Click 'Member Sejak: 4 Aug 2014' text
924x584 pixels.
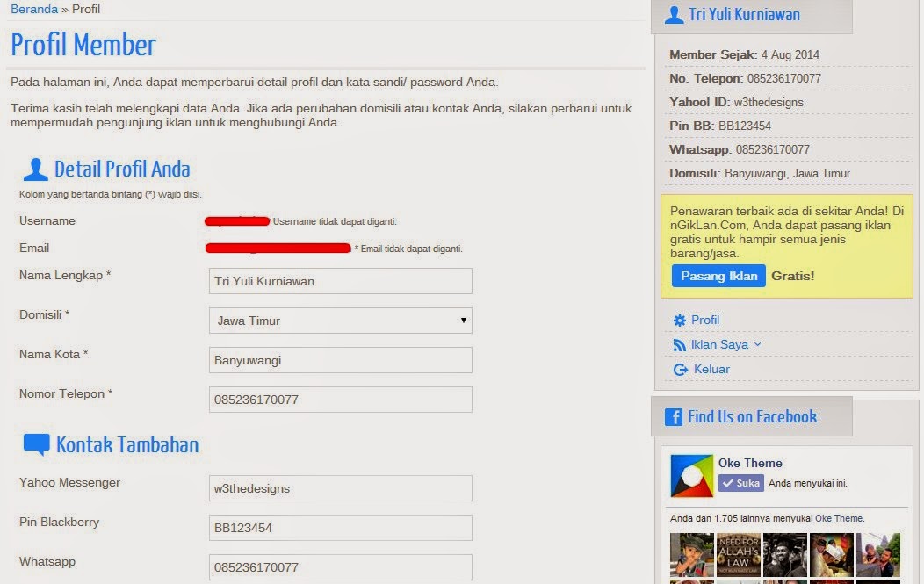[x=744, y=54]
